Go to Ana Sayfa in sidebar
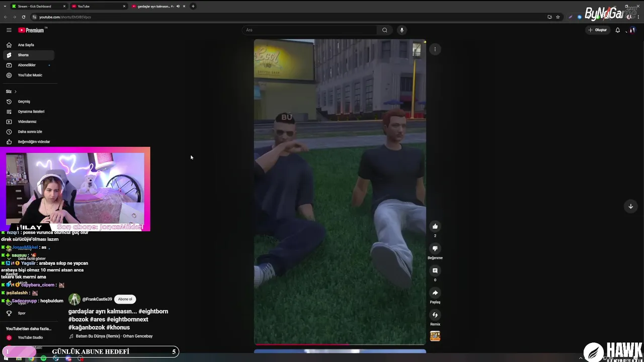Screen dimensions: 644x362 29,45
